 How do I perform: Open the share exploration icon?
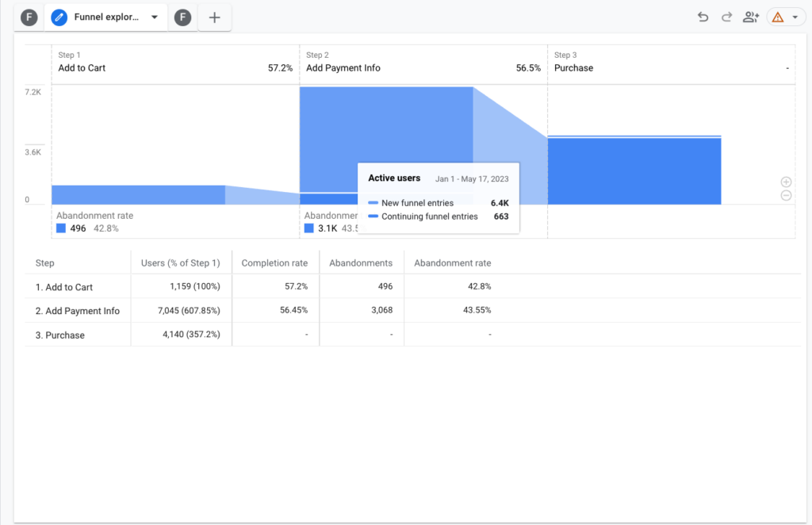750,17
